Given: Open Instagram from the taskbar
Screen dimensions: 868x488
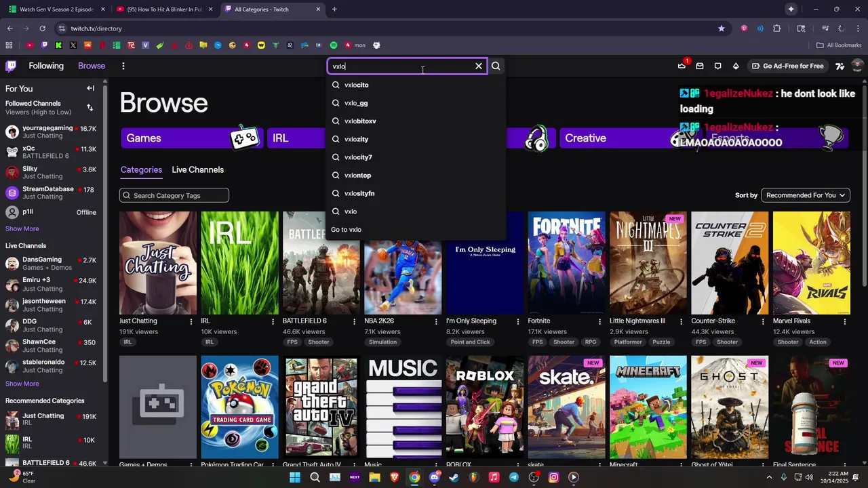Looking at the screenshot, I should (x=553, y=477).
